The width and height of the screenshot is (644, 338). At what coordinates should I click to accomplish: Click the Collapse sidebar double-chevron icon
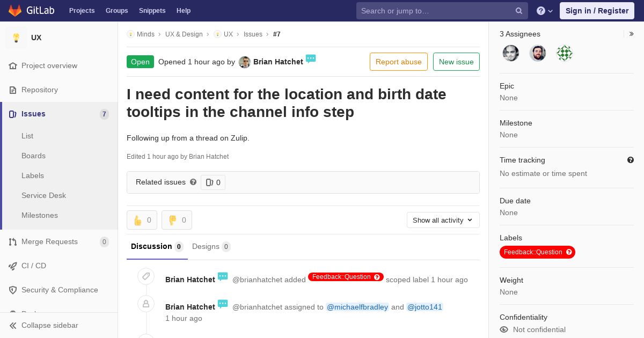tap(13, 325)
